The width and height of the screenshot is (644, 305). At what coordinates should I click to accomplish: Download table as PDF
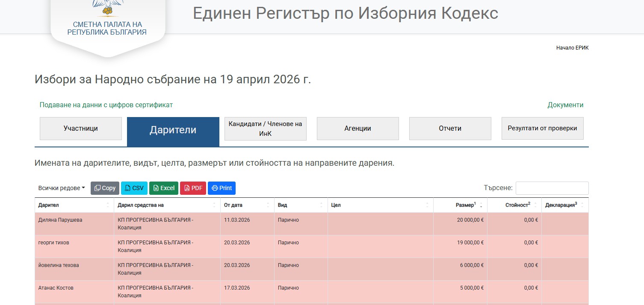193,188
